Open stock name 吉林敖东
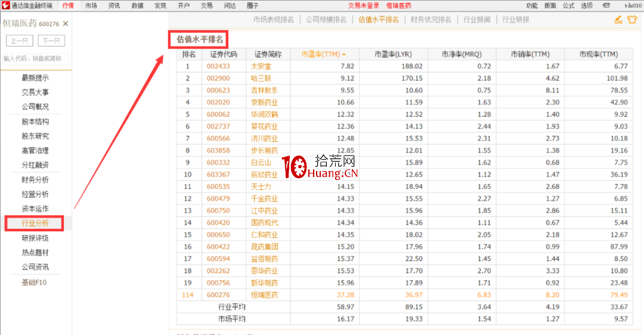This screenshot has width=644, height=335. [265, 91]
